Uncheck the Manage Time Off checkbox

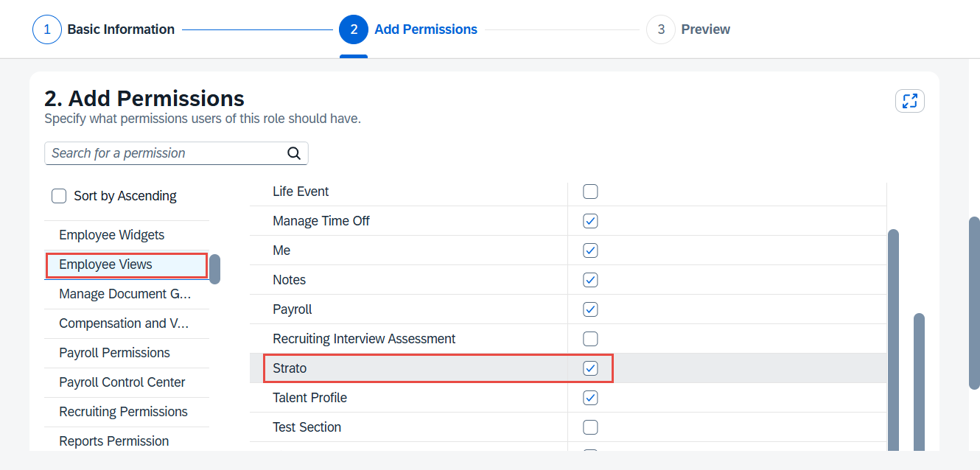coord(590,221)
